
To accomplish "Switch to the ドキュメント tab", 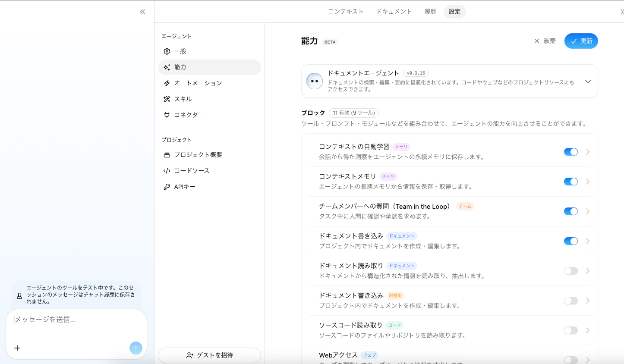I will [x=394, y=12].
